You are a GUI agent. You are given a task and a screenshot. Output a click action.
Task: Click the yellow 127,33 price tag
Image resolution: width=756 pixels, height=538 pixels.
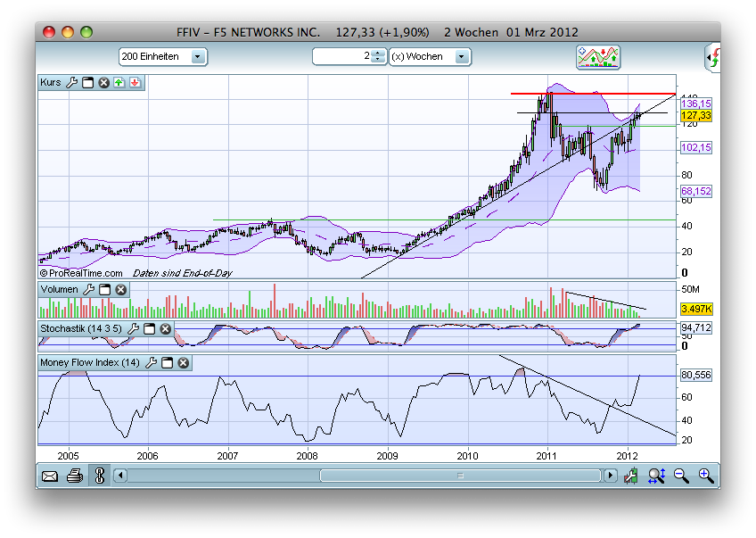(x=695, y=116)
